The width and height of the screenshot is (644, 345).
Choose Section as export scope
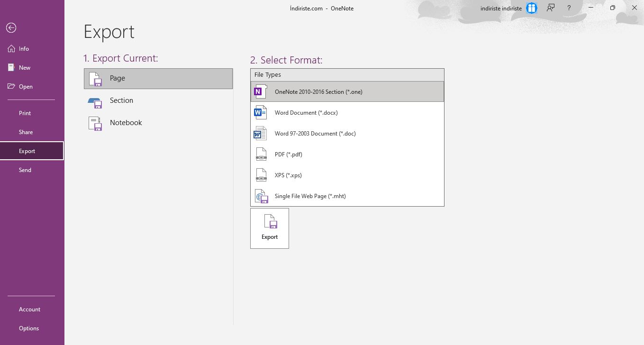click(x=158, y=100)
